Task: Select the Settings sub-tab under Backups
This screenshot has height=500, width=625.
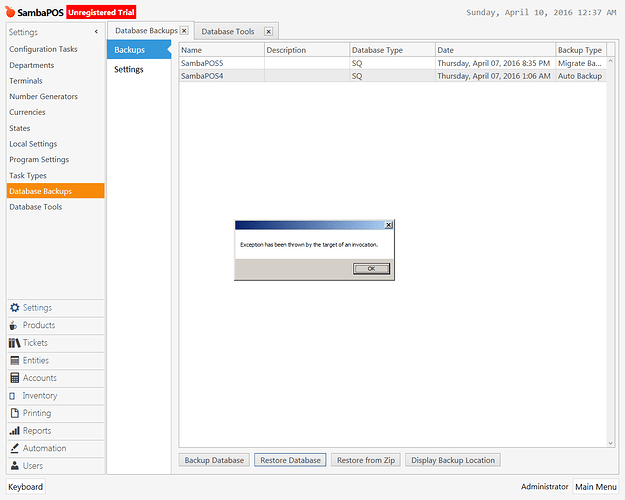Action: click(x=129, y=69)
